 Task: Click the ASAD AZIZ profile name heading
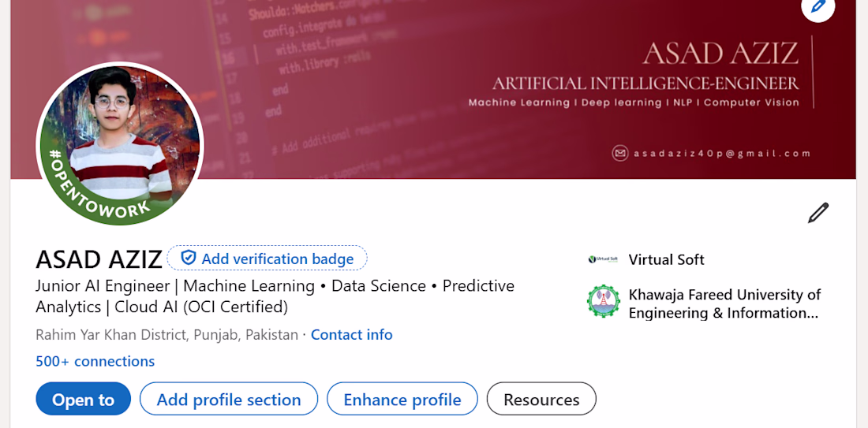(99, 259)
